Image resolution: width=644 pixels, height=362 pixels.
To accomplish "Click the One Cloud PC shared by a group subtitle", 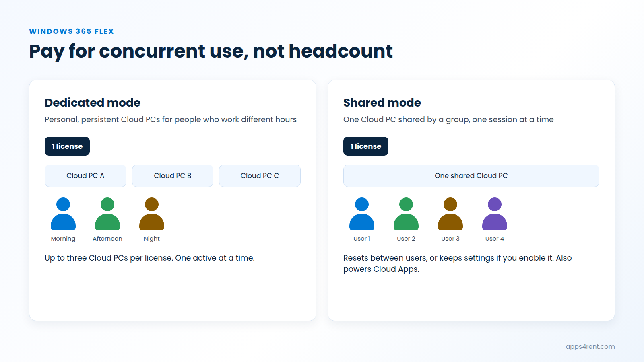I will pos(448,119).
